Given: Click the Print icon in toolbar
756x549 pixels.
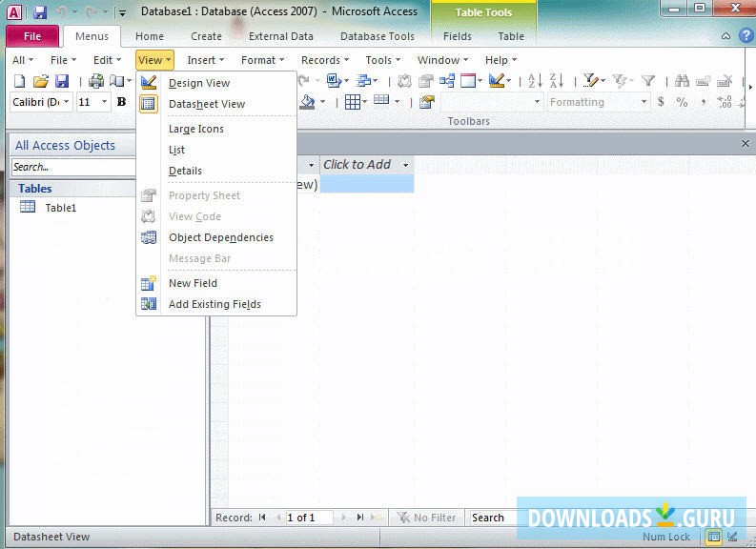Looking at the screenshot, I should tap(96, 82).
